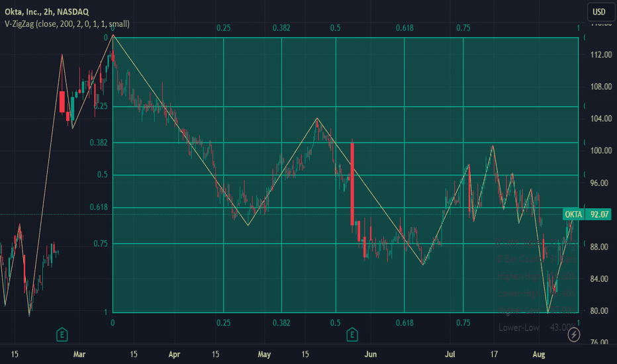Click the Apr label on time axis

[x=174, y=354]
